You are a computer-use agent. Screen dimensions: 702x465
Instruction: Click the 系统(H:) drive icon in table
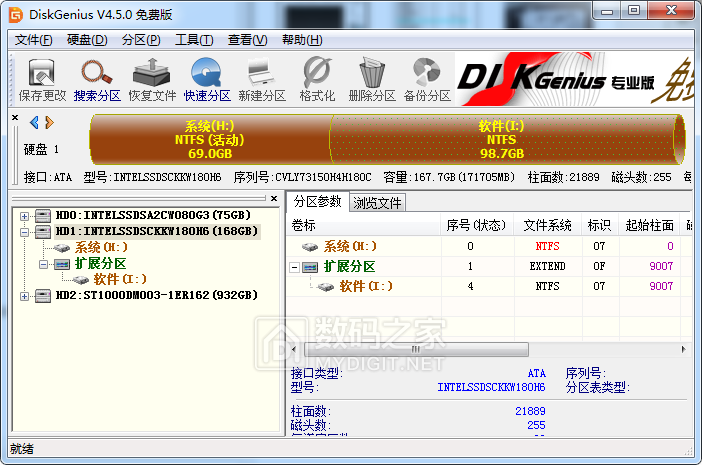tap(310, 247)
